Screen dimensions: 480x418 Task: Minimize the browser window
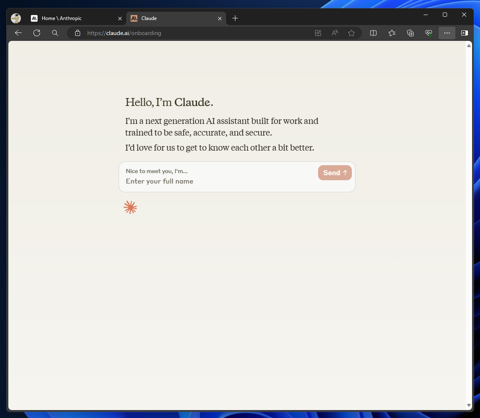[x=426, y=15]
